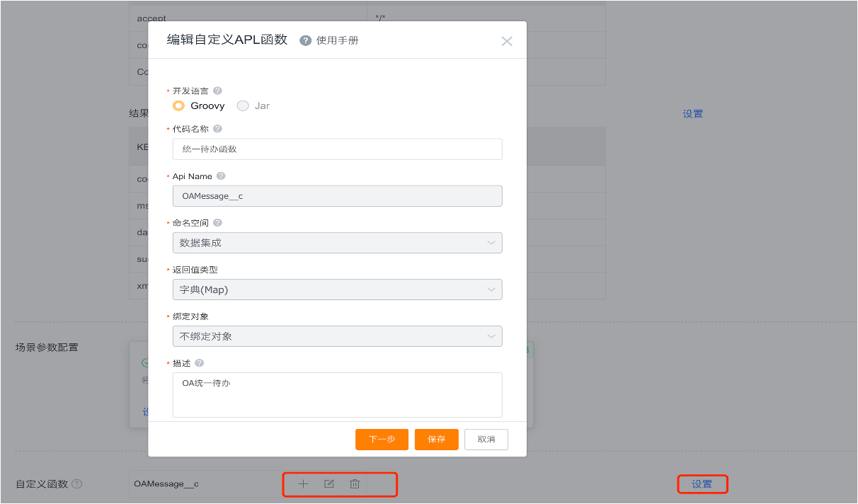Click the 保存 button
The height and width of the screenshot is (504, 858).
437,440
